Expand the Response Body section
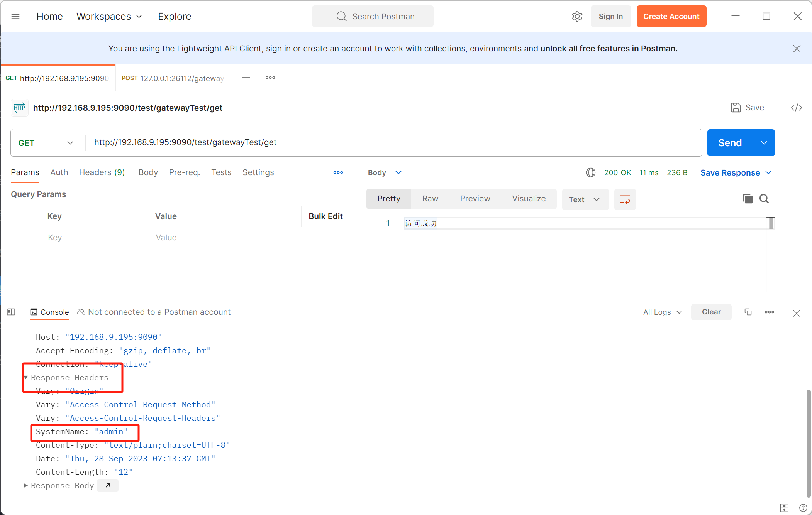812x515 pixels. [x=26, y=486]
